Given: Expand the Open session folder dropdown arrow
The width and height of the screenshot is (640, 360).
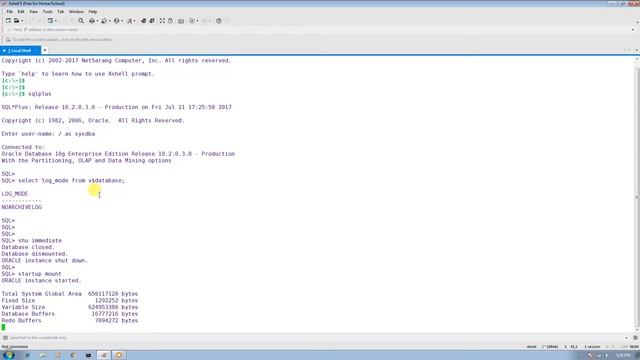Looking at the screenshot, I should (22, 21).
